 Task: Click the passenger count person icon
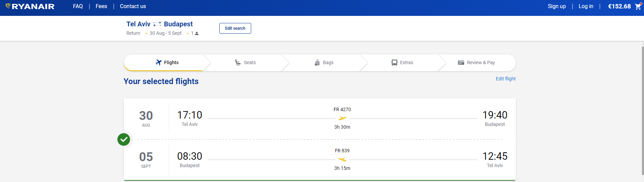pyautogui.click(x=197, y=33)
